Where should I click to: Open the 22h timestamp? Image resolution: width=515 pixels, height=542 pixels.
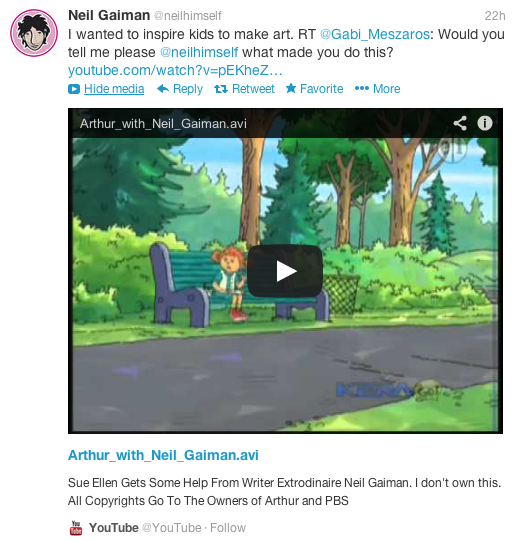[x=495, y=16]
